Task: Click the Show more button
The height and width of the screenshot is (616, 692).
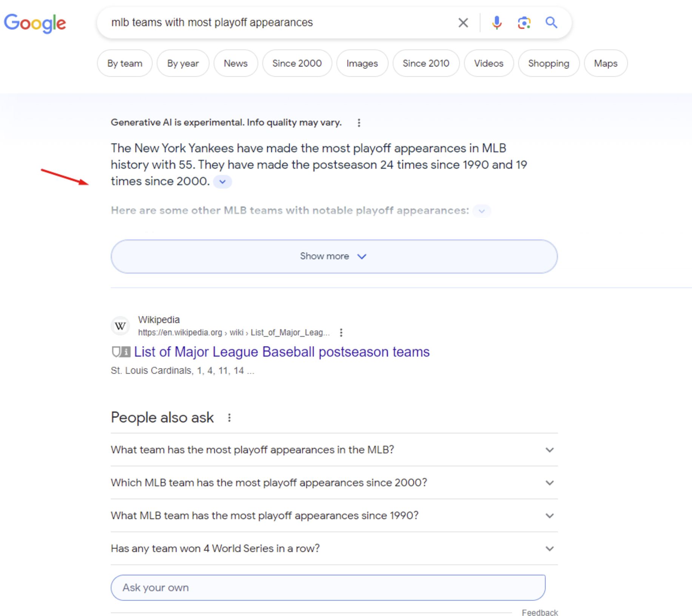Action: coord(333,256)
